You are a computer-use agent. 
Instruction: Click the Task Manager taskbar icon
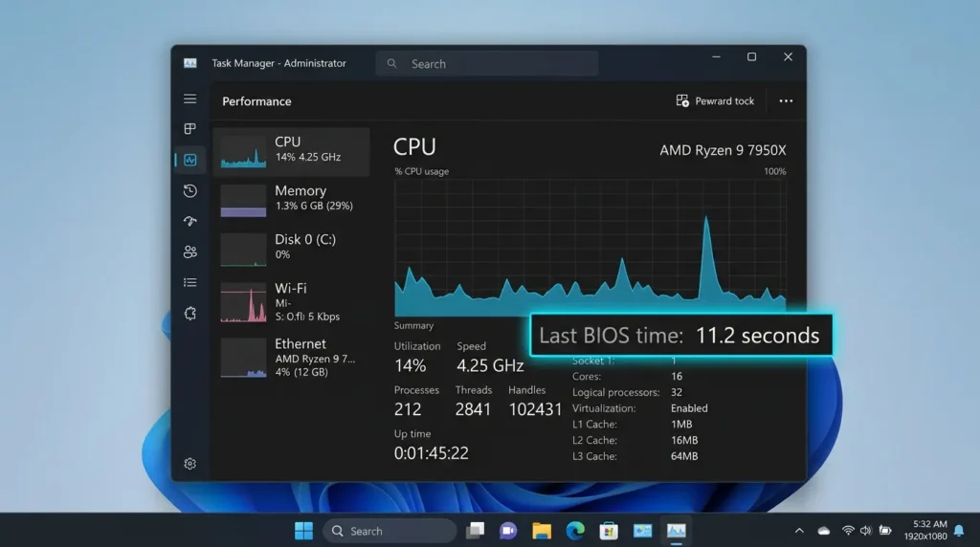(x=677, y=531)
